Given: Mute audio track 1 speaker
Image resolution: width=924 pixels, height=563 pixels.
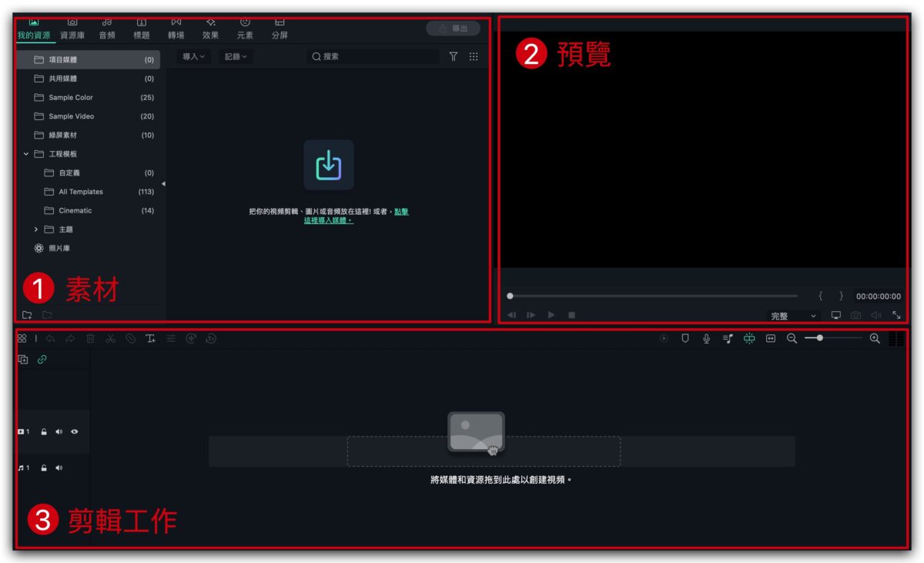Looking at the screenshot, I should 59,467.
